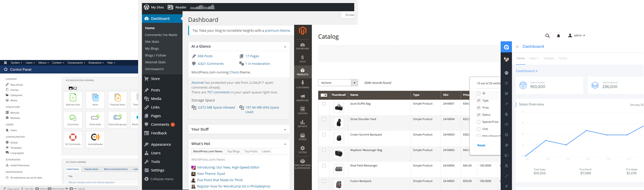Click the hamburger menu beside Dashboard title
Image resolution: width=644 pixels, height=190 pixels.
[517, 47]
